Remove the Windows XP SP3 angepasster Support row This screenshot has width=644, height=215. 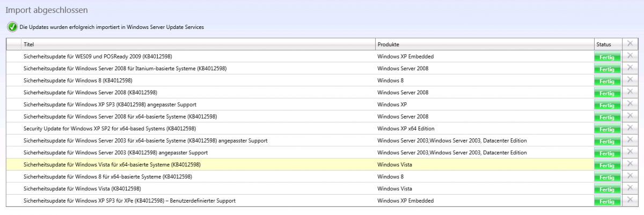(x=630, y=104)
